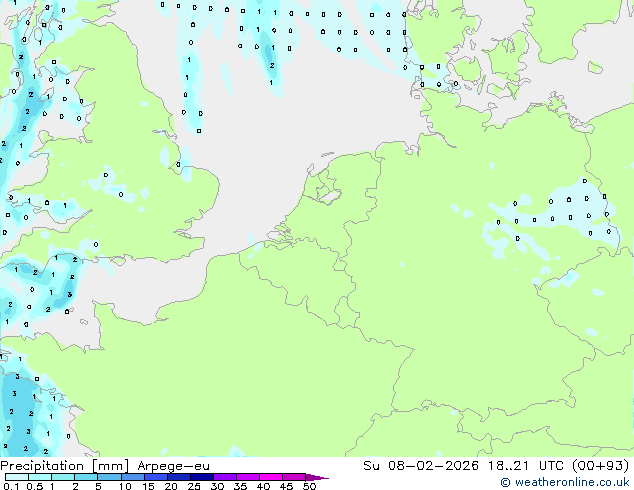
Task: Select the 35–40 mm legend color box
Action: tap(248, 477)
